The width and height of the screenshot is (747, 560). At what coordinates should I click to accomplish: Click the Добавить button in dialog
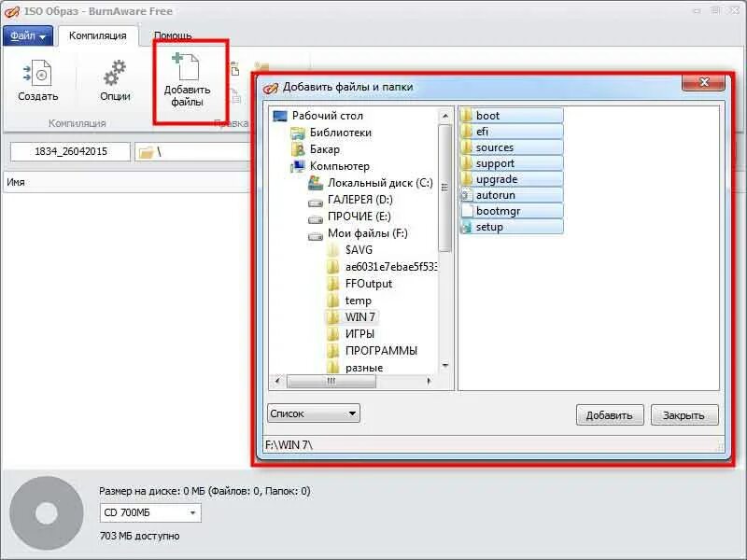610,415
